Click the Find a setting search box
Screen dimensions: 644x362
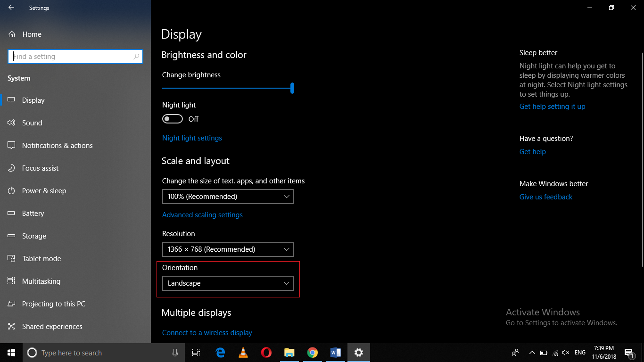(x=75, y=56)
